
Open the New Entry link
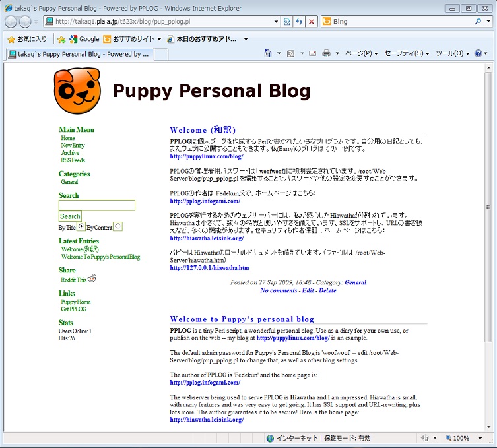pyautogui.click(x=73, y=145)
